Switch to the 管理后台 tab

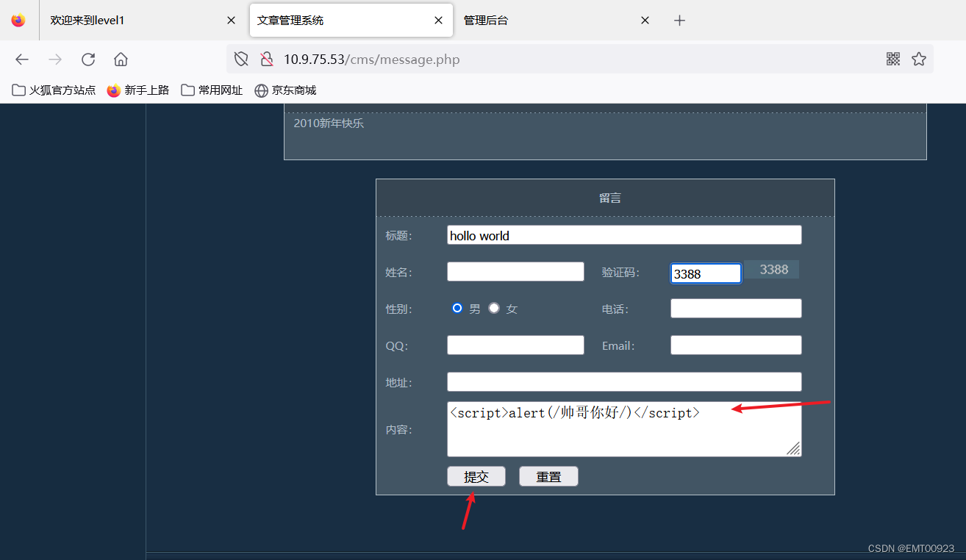[x=558, y=21]
